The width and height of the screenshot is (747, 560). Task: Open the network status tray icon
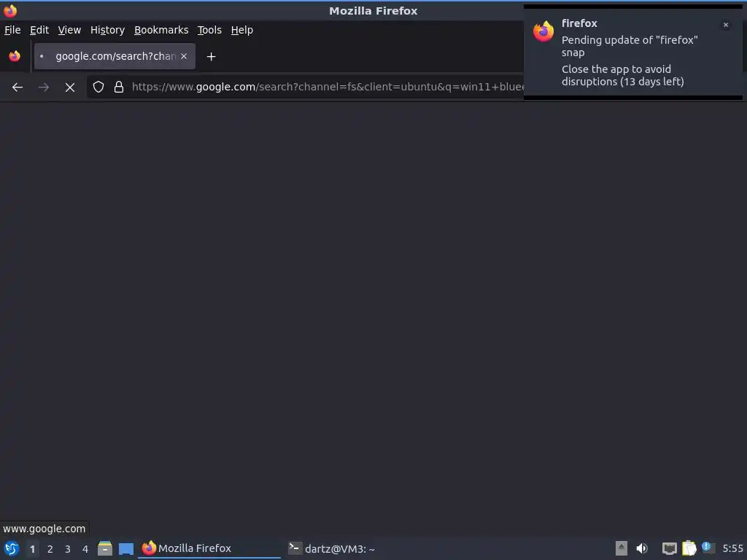coord(670,548)
